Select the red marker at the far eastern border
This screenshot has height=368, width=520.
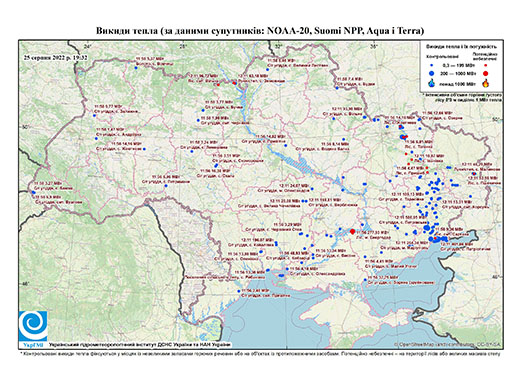[x=474, y=174]
